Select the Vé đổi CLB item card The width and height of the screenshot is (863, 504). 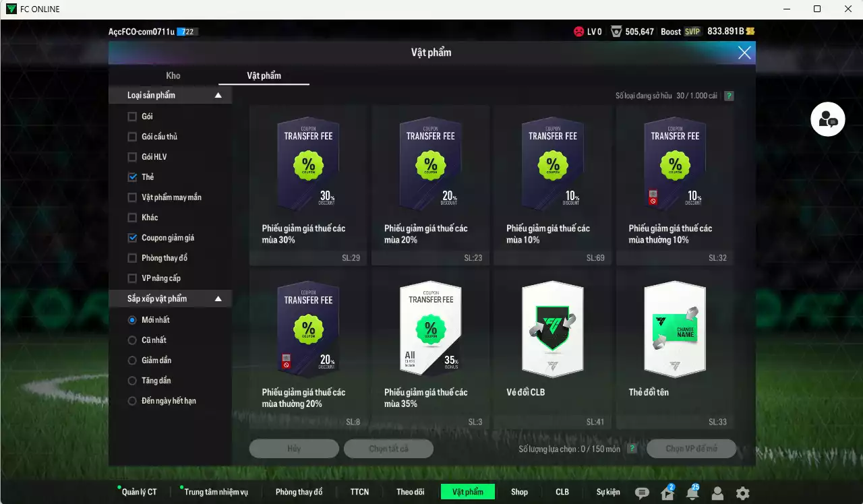(x=552, y=330)
